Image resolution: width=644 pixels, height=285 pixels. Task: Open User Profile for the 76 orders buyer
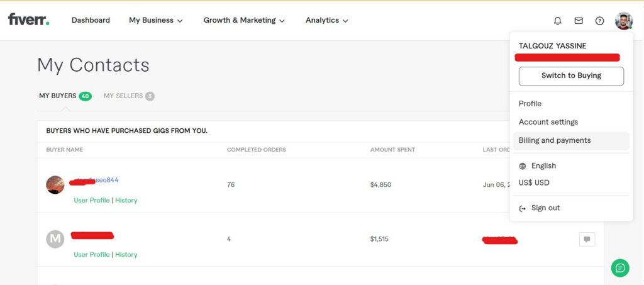[92, 201]
